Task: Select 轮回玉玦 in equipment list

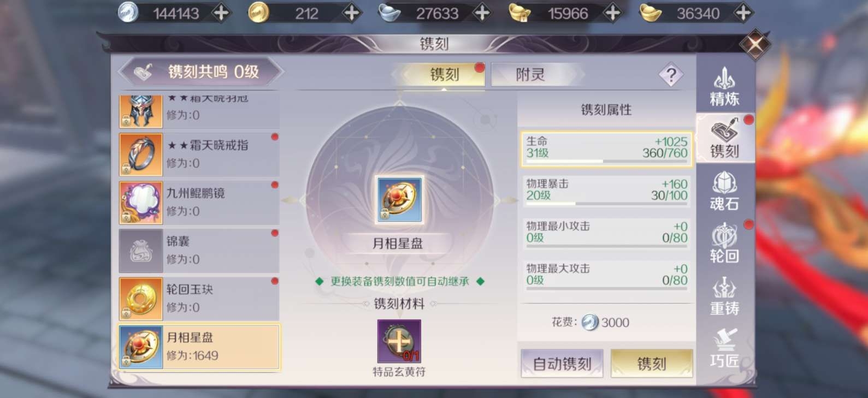Action: coord(199,299)
